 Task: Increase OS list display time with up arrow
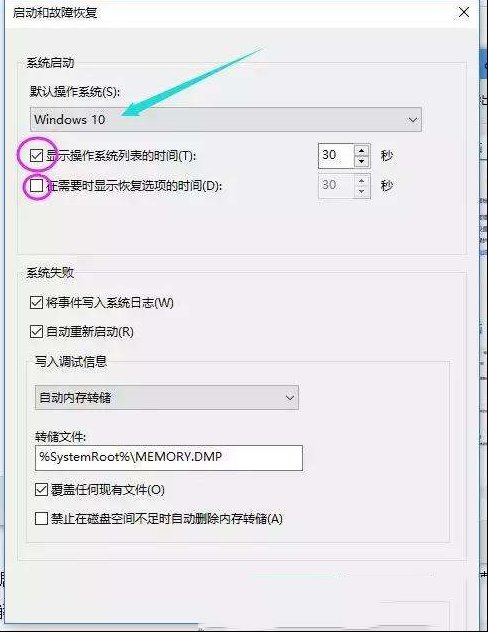(361, 151)
